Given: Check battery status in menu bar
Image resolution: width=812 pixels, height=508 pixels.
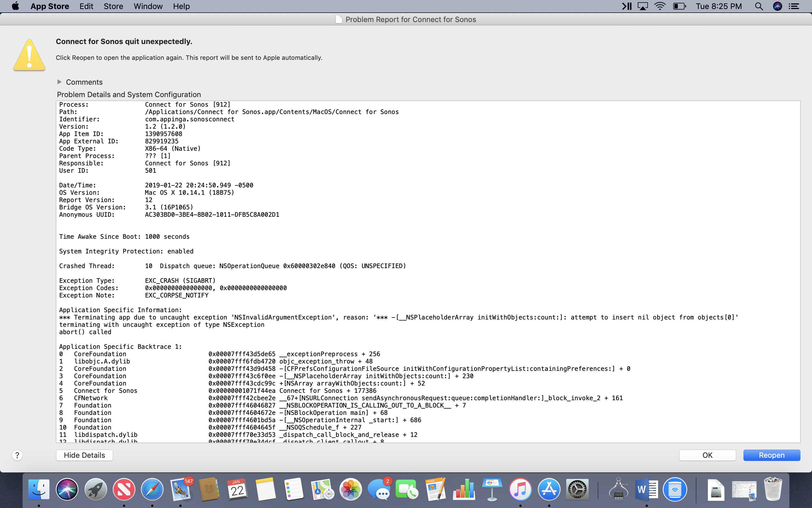Looking at the screenshot, I should 679,6.
